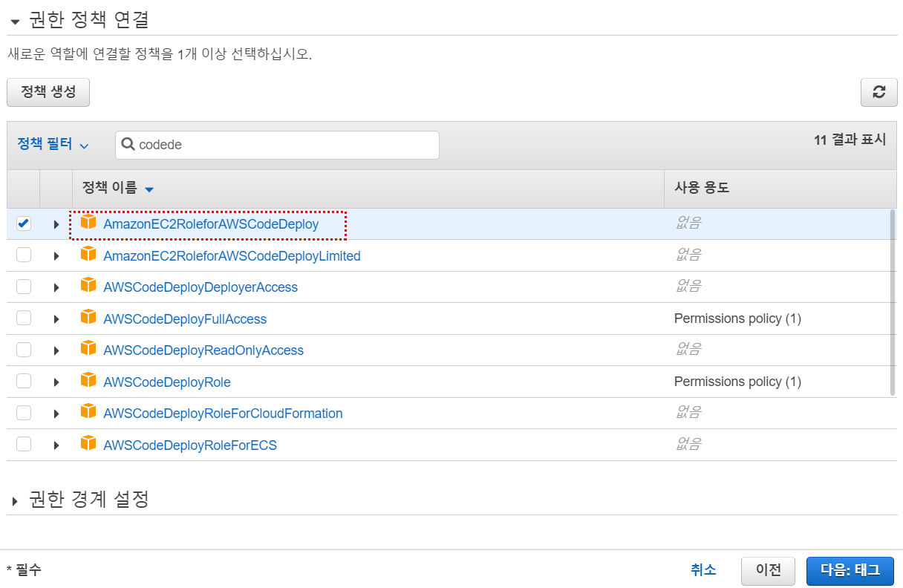Click the AWSCodeDeployReadOnlyAccess policy cube icon
The image size is (903, 588).
(88, 348)
